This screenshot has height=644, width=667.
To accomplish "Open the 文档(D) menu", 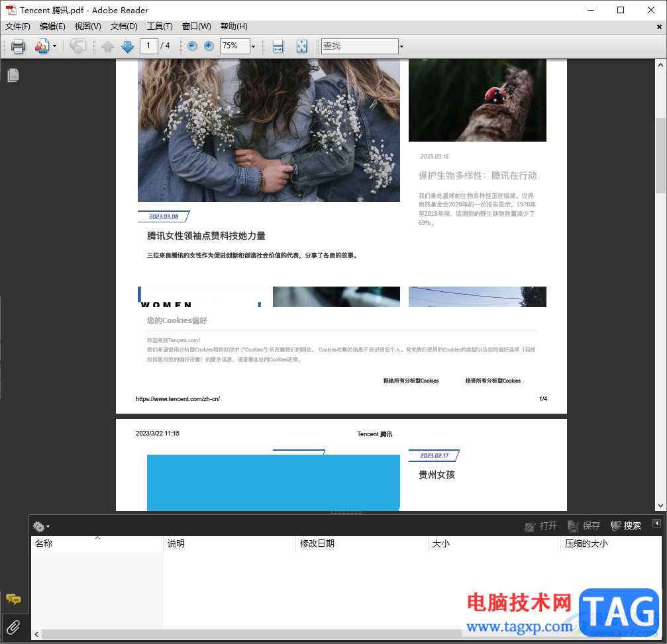I will 124,26.
